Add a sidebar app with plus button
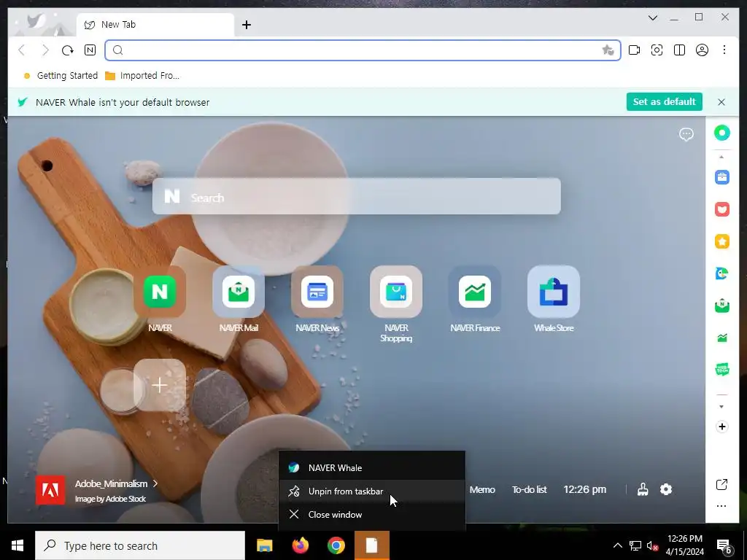 (721, 427)
